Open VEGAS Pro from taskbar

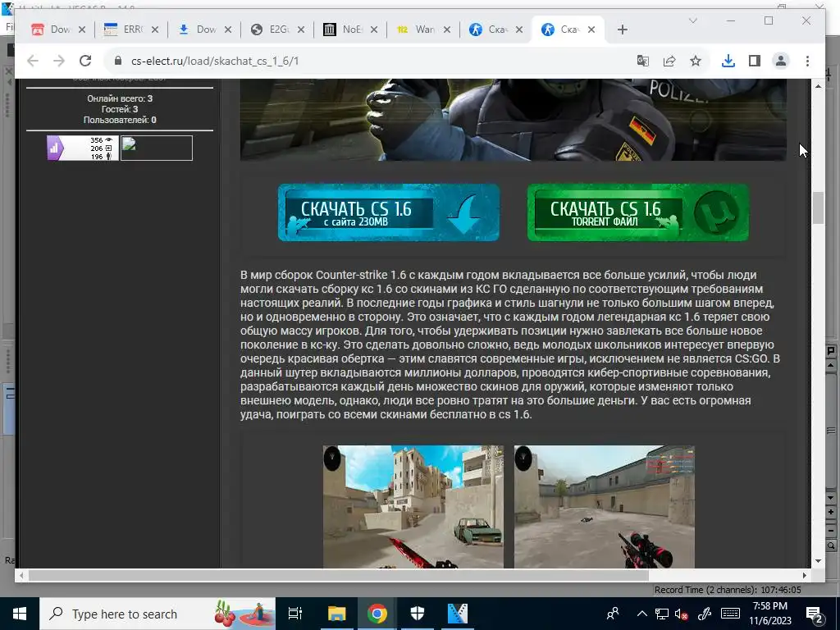458,614
